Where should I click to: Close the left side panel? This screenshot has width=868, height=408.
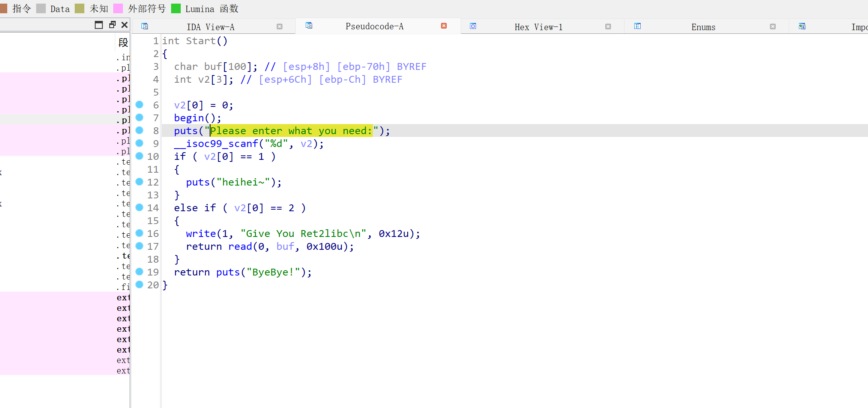(x=125, y=25)
